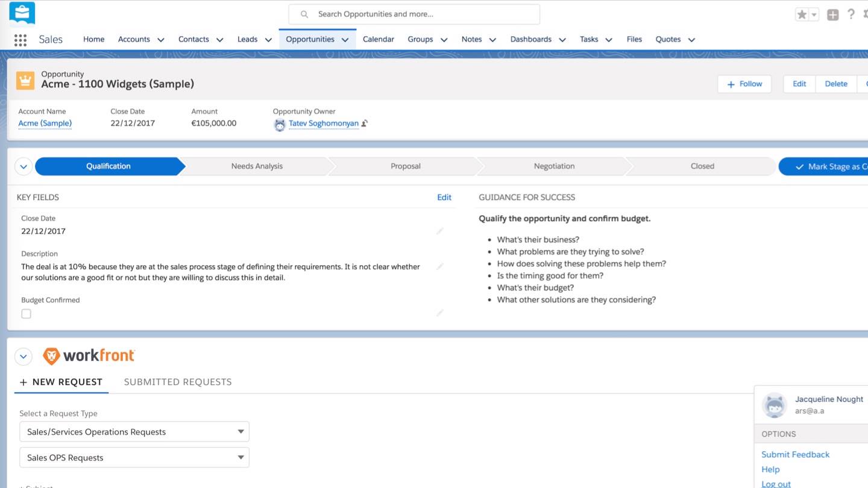Viewport: 868px width, 488px height.
Task: Open the App Launcher grid icon
Action: (20, 40)
